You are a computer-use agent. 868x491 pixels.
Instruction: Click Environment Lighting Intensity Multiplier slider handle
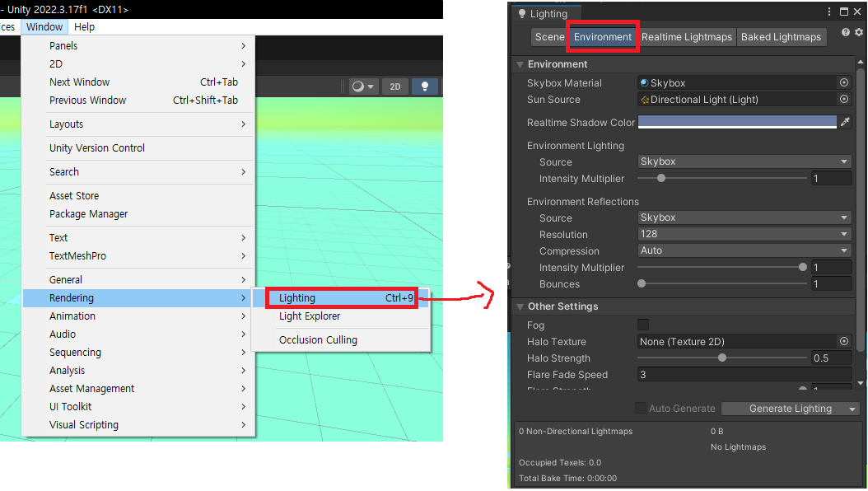(x=661, y=178)
